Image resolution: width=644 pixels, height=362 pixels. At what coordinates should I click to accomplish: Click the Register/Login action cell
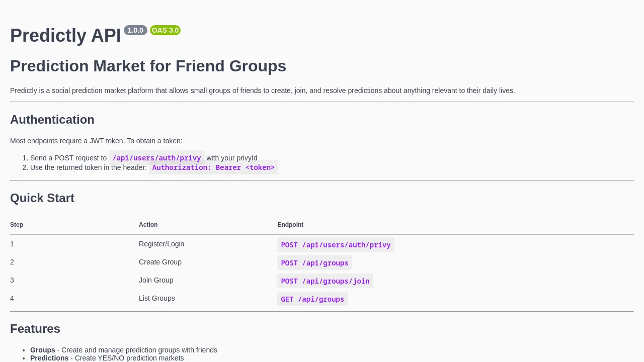coord(162,244)
